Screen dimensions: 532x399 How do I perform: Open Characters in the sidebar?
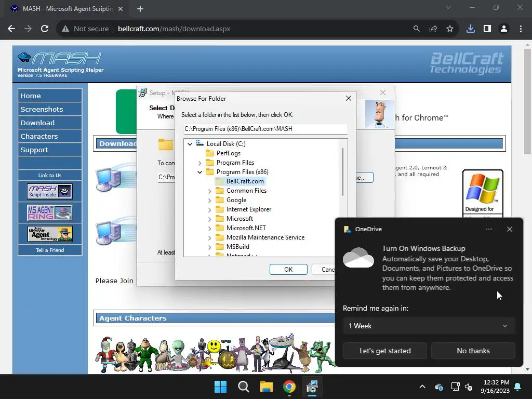click(x=50, y=137)
